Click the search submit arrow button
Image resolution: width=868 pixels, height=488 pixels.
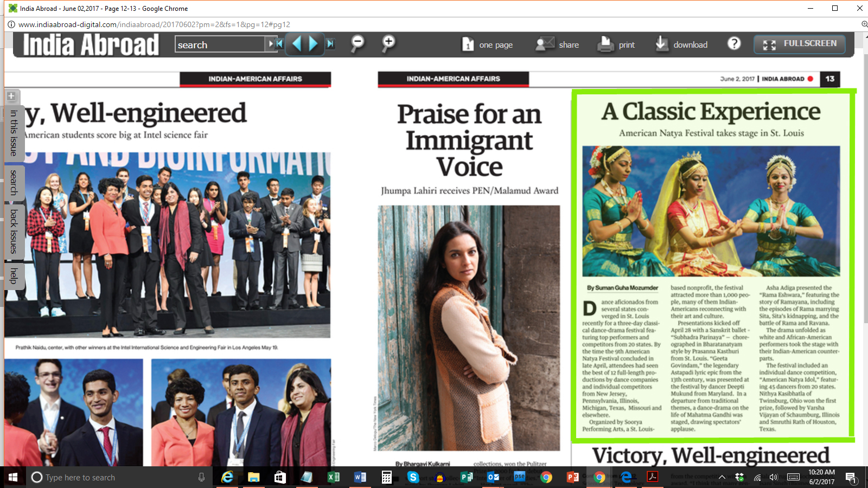coord(271,44)
